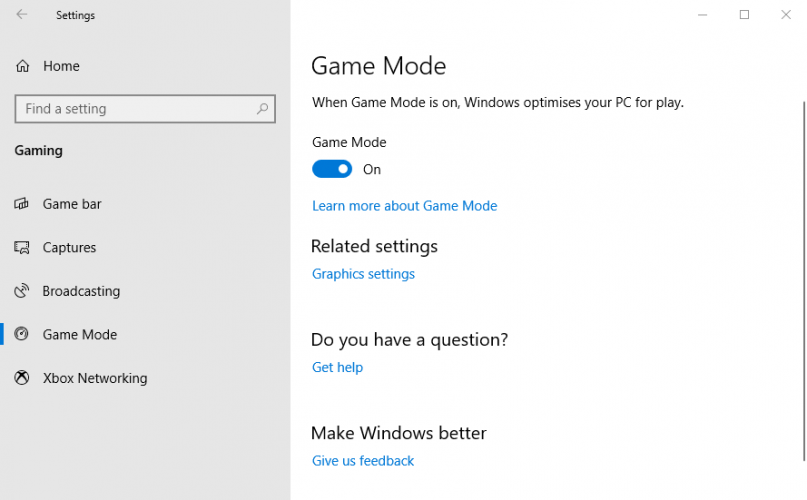Click the Game bar icon
The width and height of the screenshot is (807, 500).
coord(22,204)
